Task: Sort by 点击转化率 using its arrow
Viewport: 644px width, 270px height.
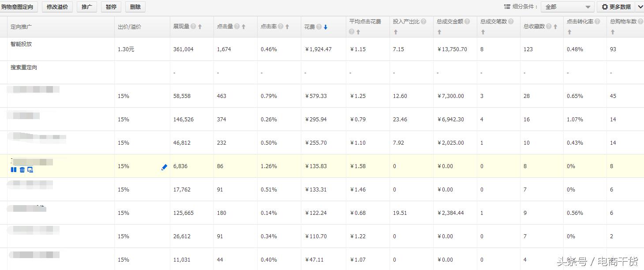Action: [569, 32]
